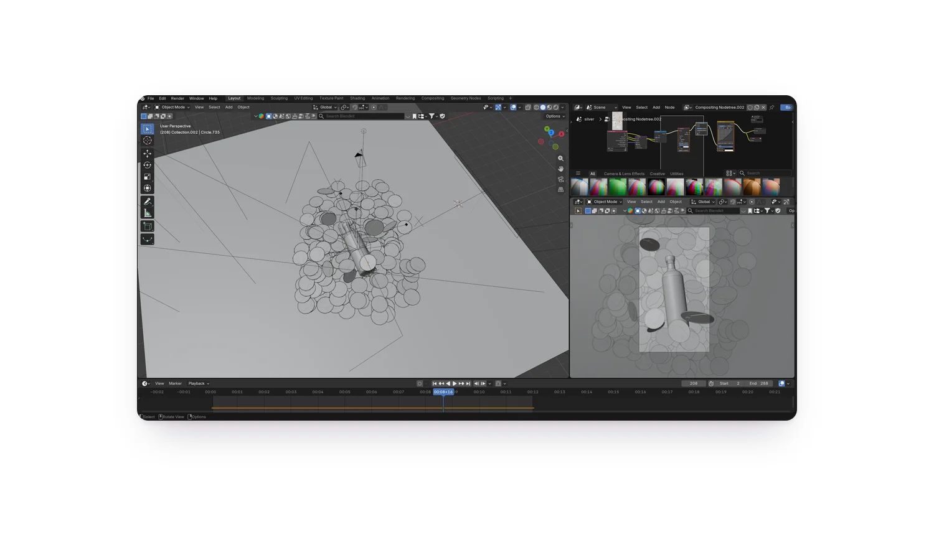
Task: Activate the Cursor tool in left toolbar
Action: click(x=147, y=141)
